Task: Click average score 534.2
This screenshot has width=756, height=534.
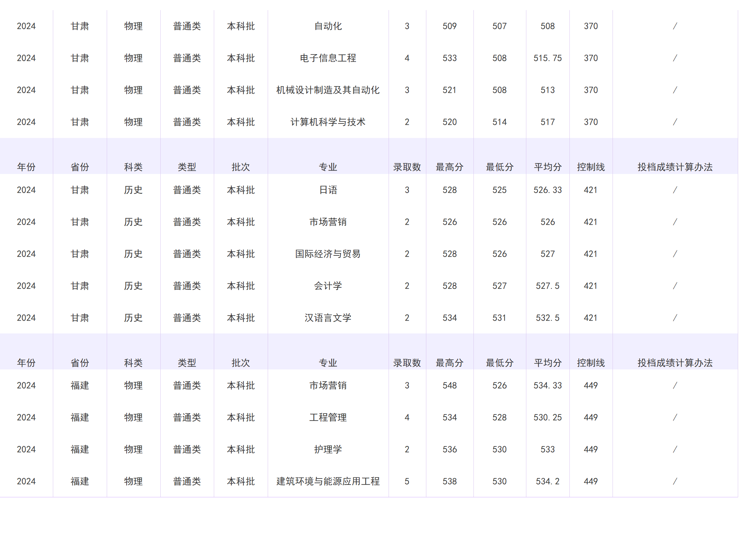Action: (x=548, y=482)
